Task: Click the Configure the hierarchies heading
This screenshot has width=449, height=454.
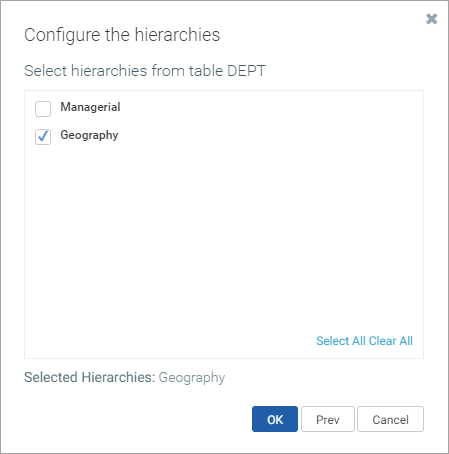Action: (x=122, y=35)
